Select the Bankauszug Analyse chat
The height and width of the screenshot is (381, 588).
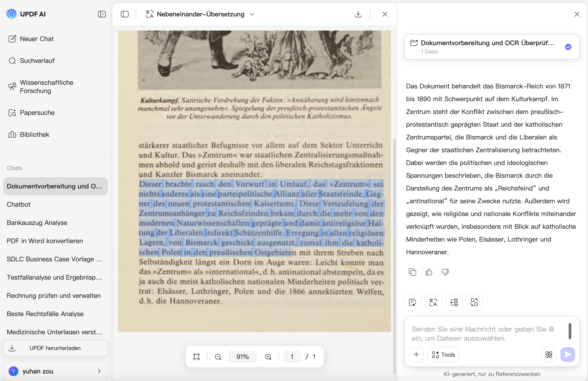point(55,223)
